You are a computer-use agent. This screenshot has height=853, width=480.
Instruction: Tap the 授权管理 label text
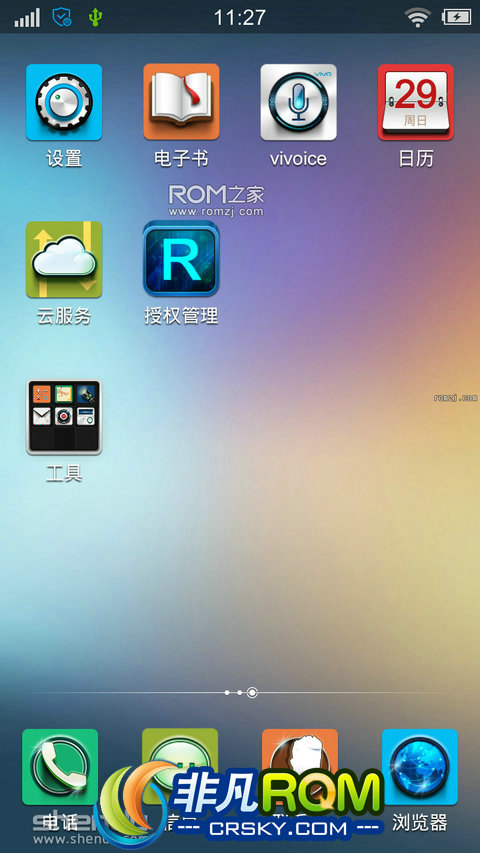coord(181,316)
